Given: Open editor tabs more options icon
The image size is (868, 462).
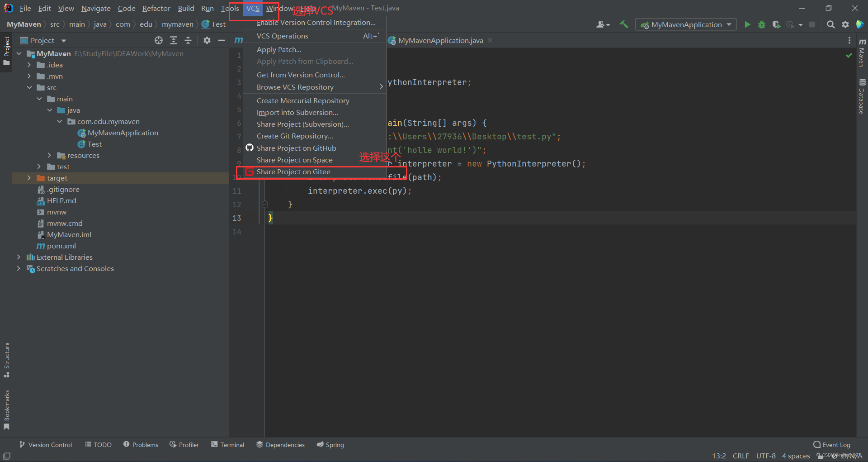Looking at the screenshot, I should (x=849, y=40).
